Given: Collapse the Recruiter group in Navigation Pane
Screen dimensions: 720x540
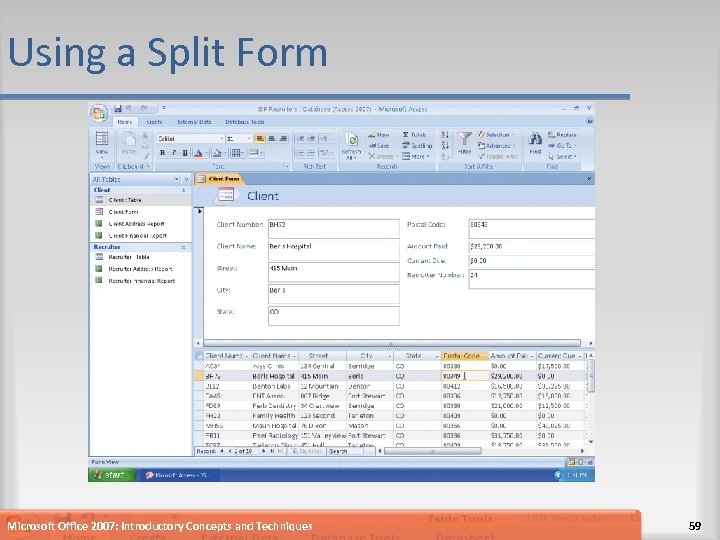Looking at the screenshot, I should [x=184, y=247].
